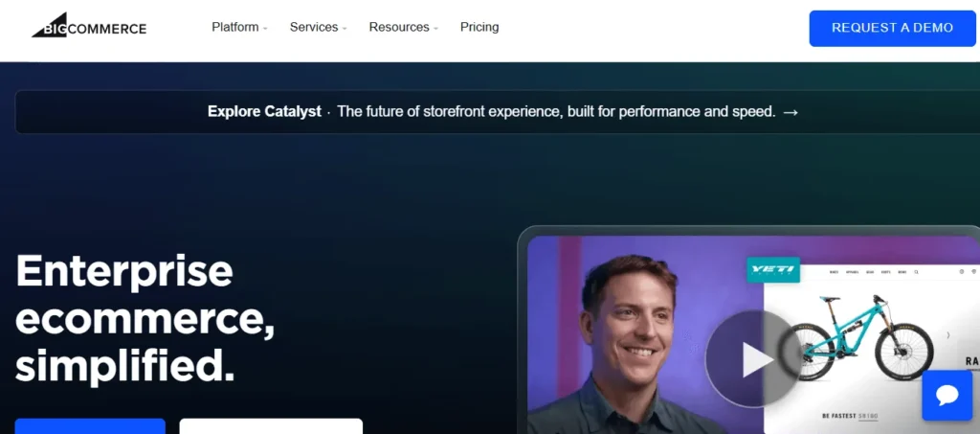980x434 pixels.
Task: Open the Pricing page
Action: (x=479, y=28)
